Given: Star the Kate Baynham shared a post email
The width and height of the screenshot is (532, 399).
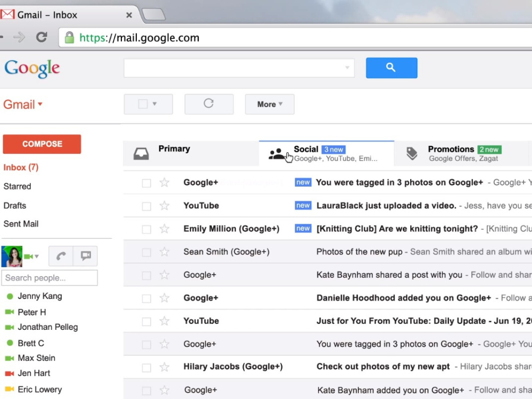Looking at the screenshot, I should click(164, 275).
